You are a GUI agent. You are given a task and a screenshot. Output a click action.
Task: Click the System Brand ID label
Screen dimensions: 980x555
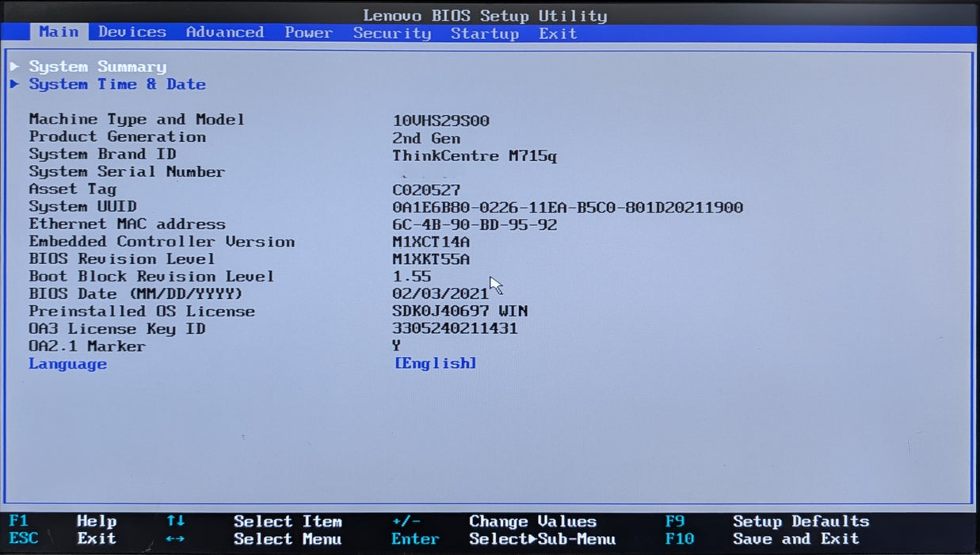[x=102, y=155]
